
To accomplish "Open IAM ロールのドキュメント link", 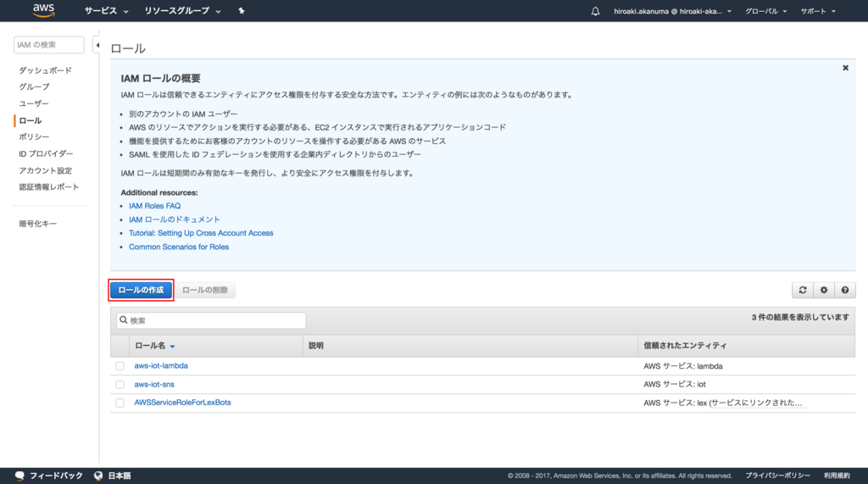I will point(175,220).
